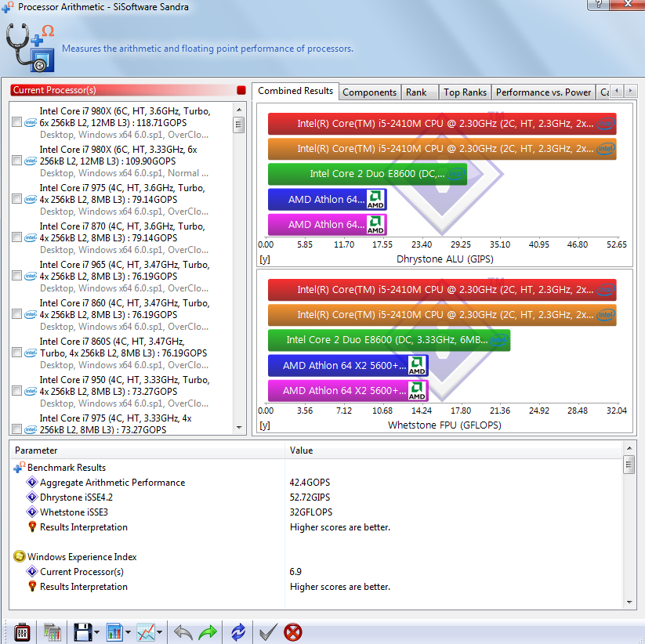Click processor list scroll down arrow
645x644 pixels.
coord(239,428)
